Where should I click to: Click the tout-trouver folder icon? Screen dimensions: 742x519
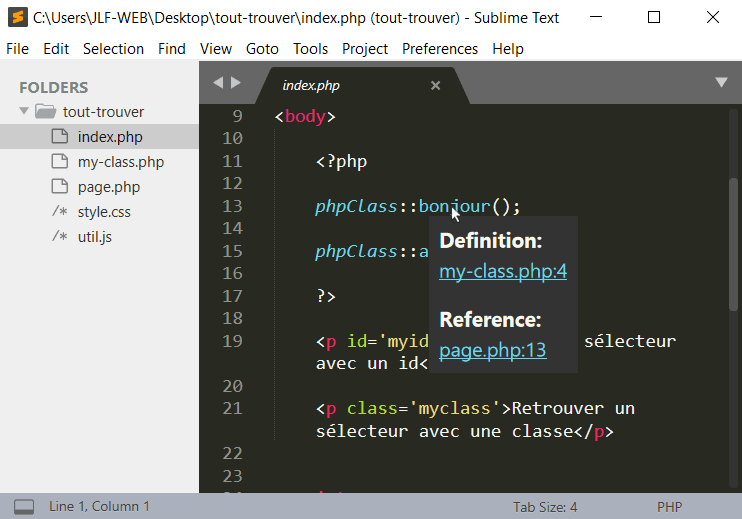pos(46,112)
